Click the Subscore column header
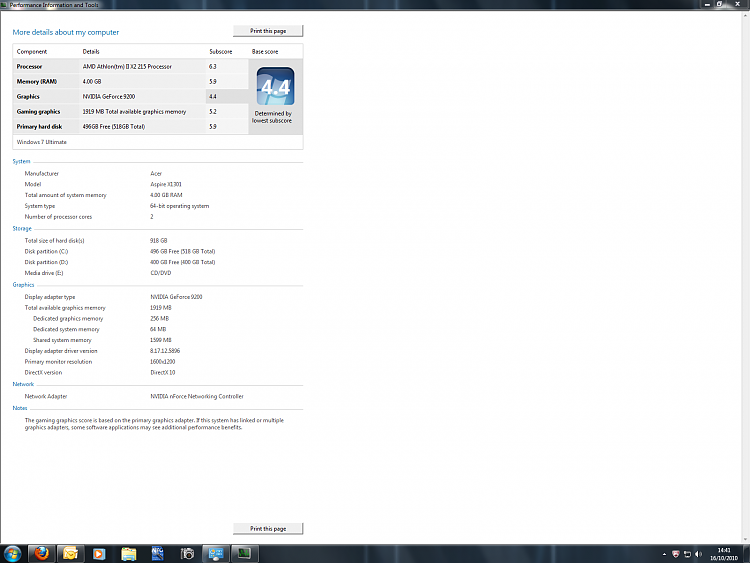This screenshot has height=563, width=750. pos(221,52)
